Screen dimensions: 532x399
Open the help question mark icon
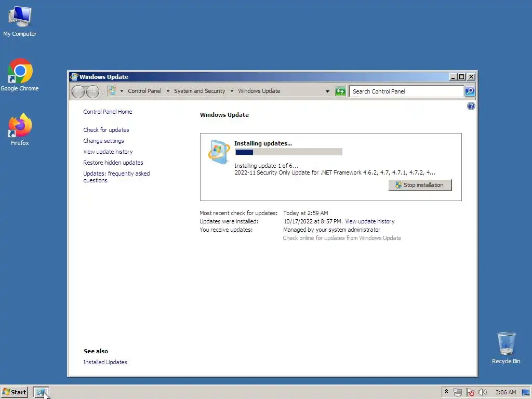point(471,106)
